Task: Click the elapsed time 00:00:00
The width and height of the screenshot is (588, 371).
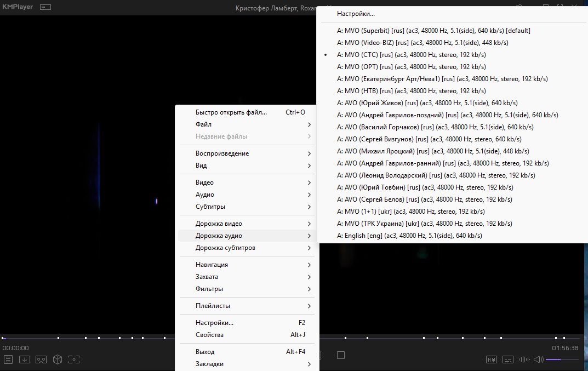Action: [x=15, y=348]
